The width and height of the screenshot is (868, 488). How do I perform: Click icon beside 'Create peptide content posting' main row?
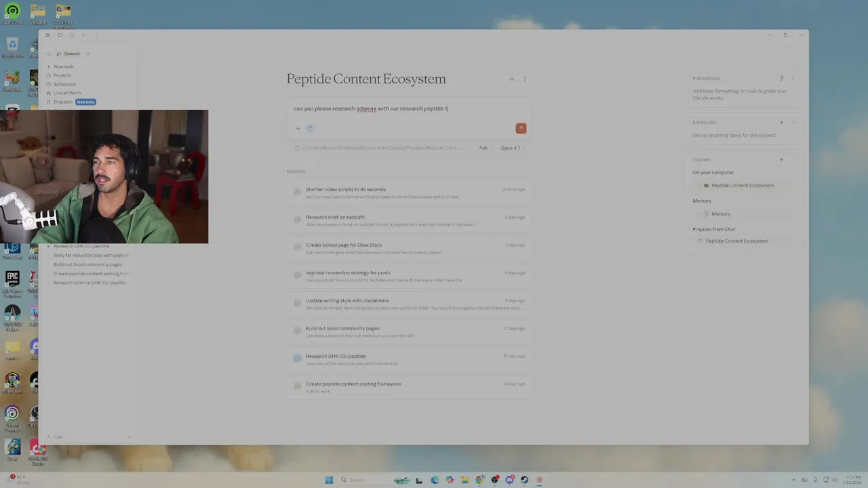pos(297,386)
